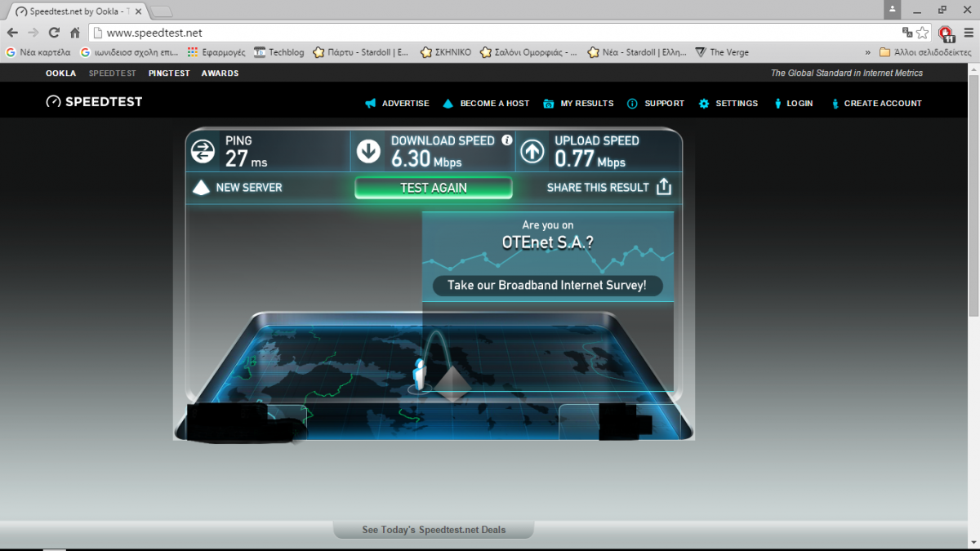Image resolution: width=980 pixels, height=551 pixels.
Task: Click SHARE THIS RESULT
Action: 598,188
